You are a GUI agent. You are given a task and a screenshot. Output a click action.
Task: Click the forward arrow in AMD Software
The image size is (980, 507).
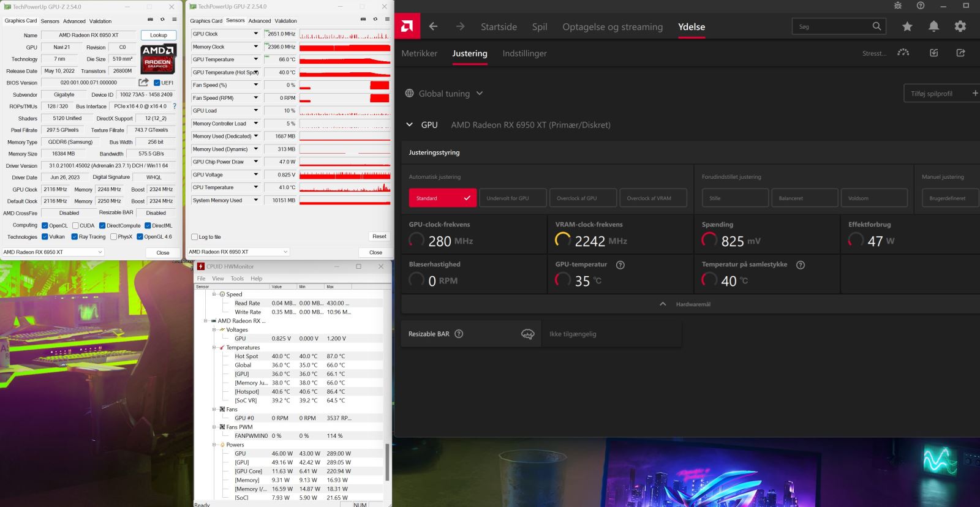(x=460, y=26)
